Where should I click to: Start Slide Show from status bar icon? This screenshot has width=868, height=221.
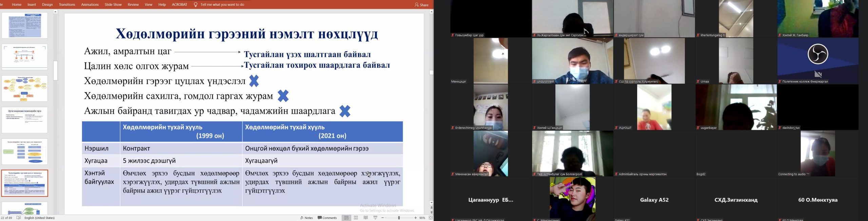pos(375,218)
